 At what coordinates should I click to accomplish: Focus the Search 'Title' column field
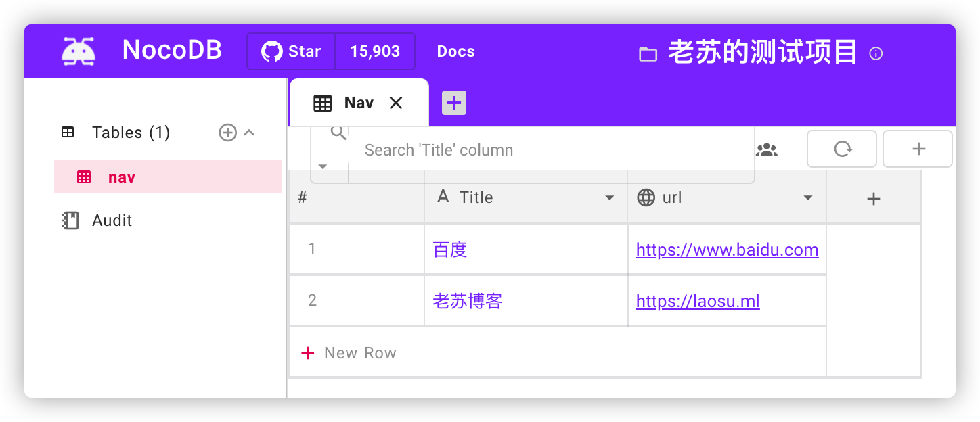click(551, 150)
